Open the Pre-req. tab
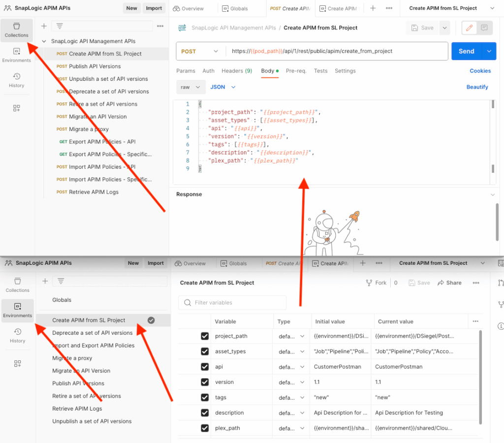The height and width of the screenshot is (443, 504). pyautogui.click(x=296, y=71)
